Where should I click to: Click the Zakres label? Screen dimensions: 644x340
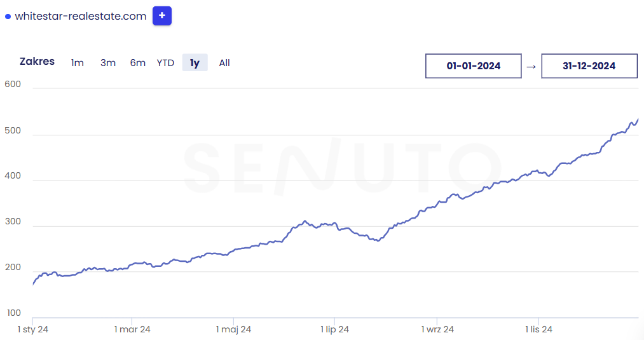tap(37, 62)
